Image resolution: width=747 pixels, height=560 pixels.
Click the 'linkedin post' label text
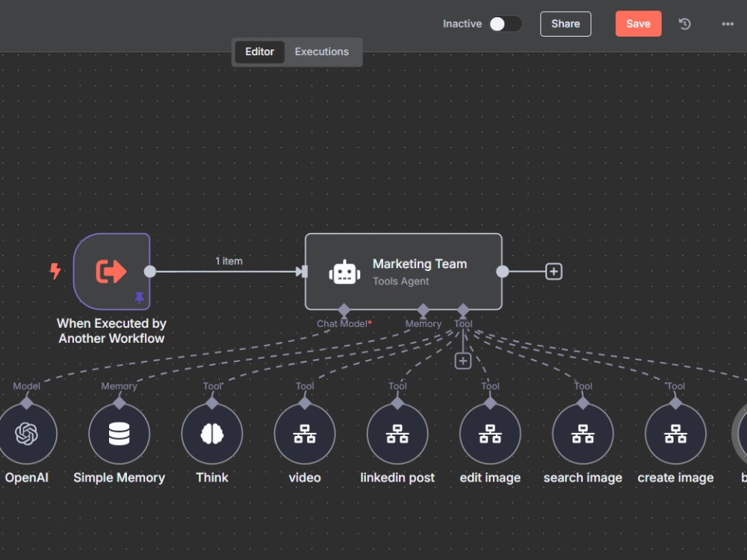pos(397,478)
